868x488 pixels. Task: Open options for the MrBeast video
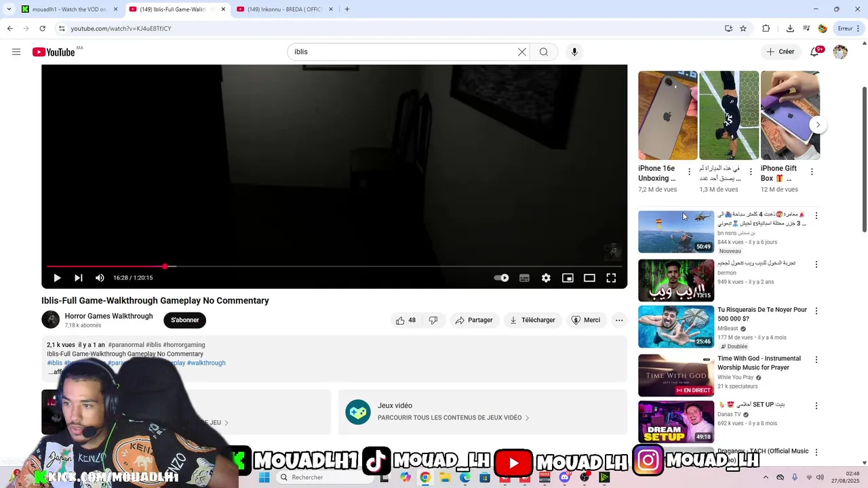coord(816,311)
